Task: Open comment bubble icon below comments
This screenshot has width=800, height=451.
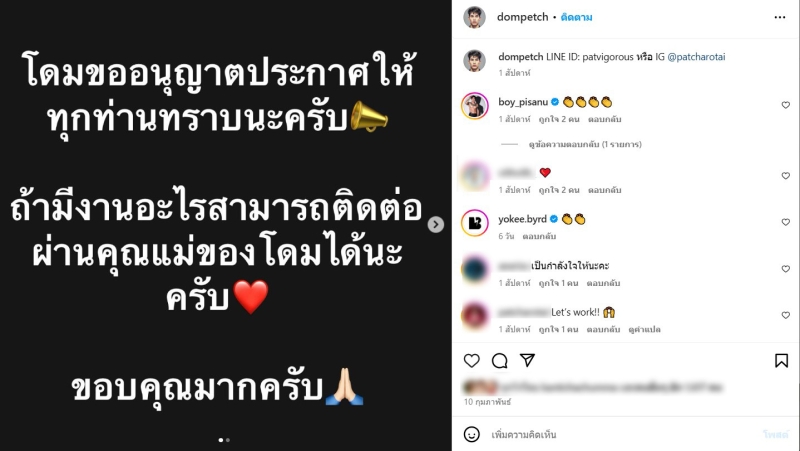Action: [x=499, y=361]
